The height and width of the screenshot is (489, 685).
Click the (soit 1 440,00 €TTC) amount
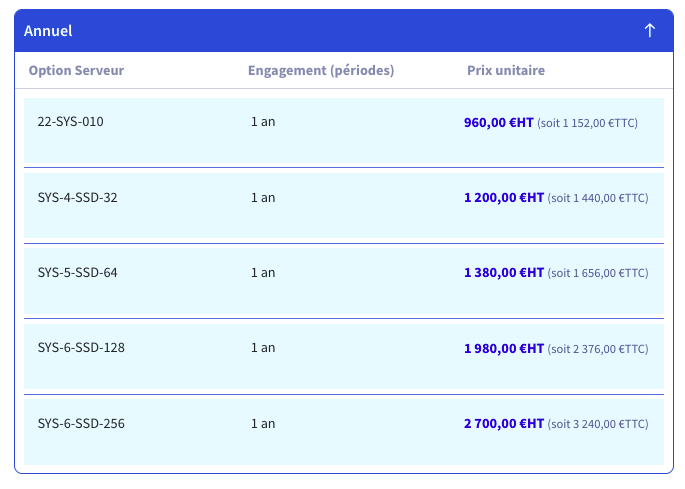(x=598, y=198)
